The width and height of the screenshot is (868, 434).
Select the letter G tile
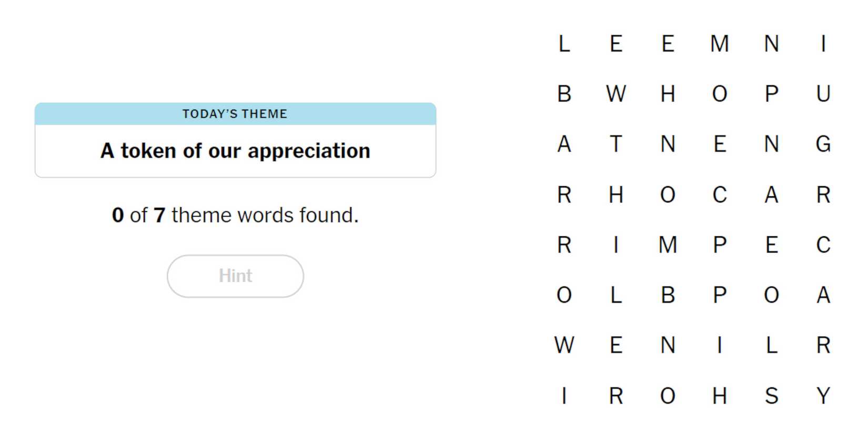[823, 144]
